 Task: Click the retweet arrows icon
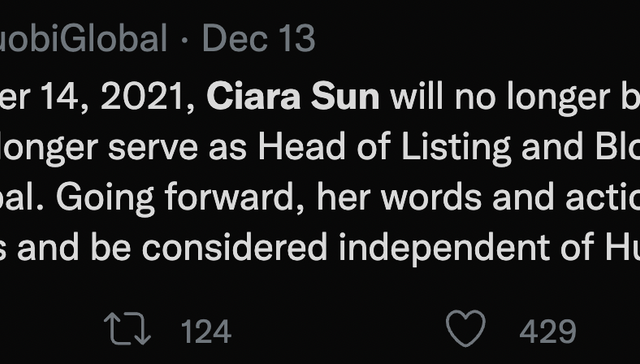127,329
